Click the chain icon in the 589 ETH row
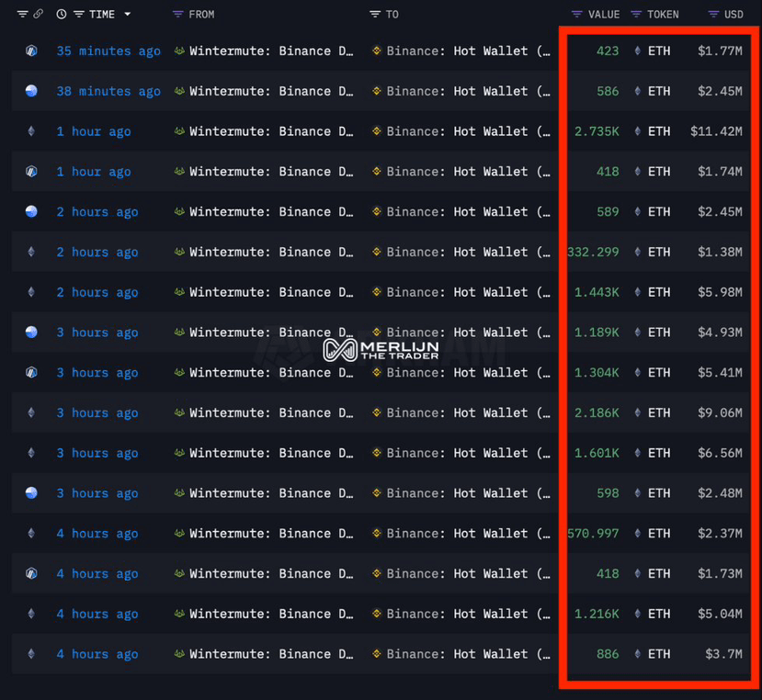 point(31,211)
